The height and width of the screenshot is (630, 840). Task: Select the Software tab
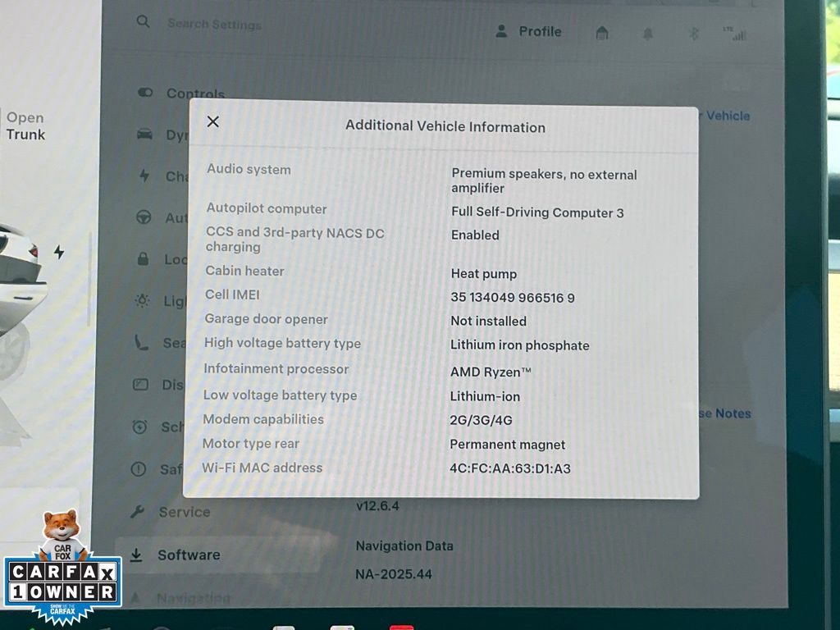(x=188, y=555)
